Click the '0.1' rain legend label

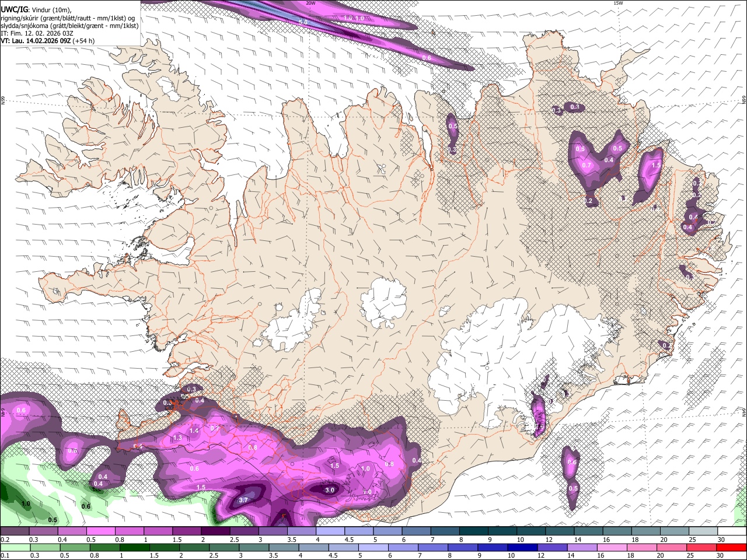[x=4, y=555]
